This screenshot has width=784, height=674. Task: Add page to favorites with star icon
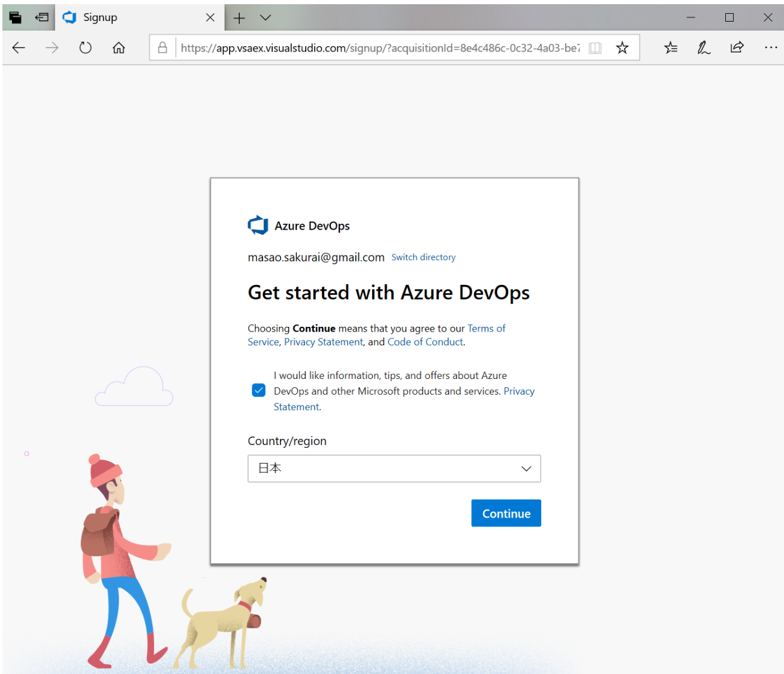pos(622,48)
